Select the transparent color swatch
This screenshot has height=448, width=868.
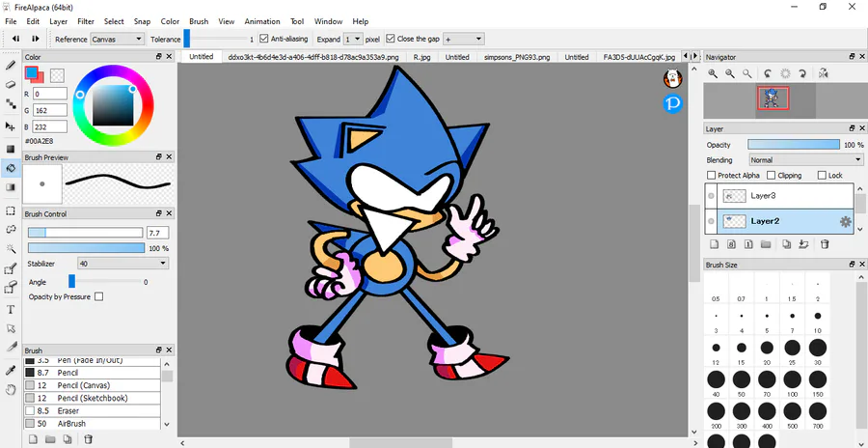(x=57, y=75)
